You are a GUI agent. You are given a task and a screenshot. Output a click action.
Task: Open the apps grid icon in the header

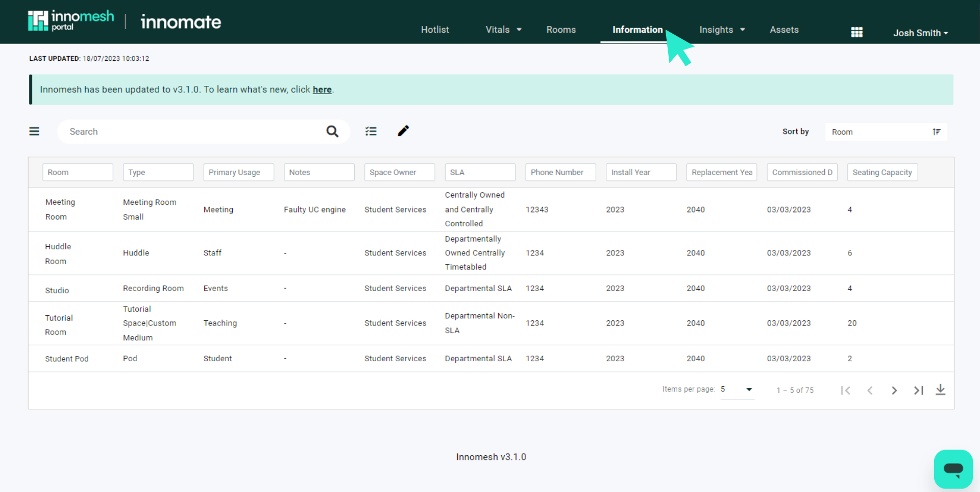[856, 32]
